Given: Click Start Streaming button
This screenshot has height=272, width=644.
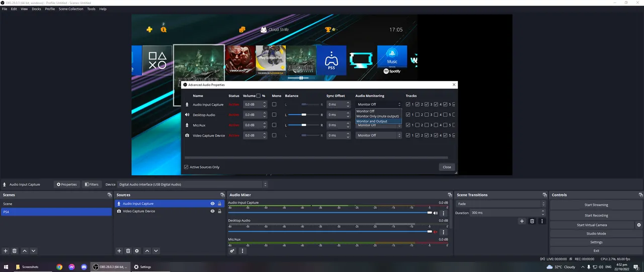Looking at the screenshot, I should click(596, 205).
